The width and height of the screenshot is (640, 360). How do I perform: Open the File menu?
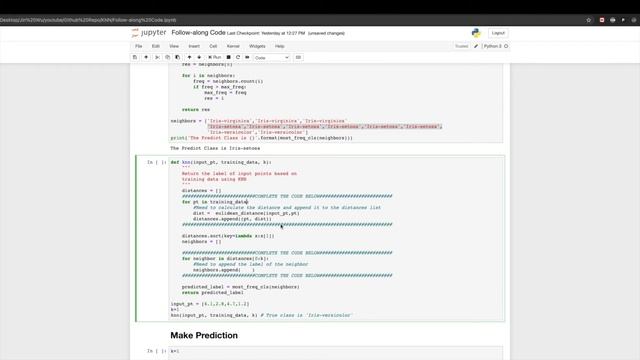point(139,46)
